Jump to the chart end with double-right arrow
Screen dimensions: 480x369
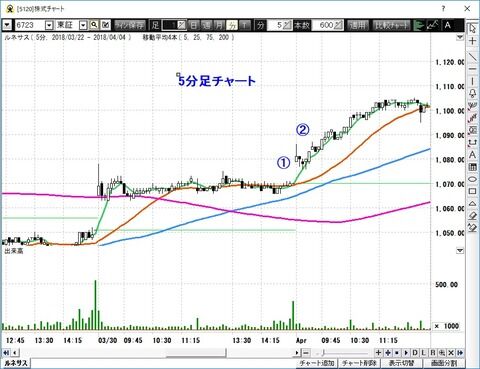point(460,352)
